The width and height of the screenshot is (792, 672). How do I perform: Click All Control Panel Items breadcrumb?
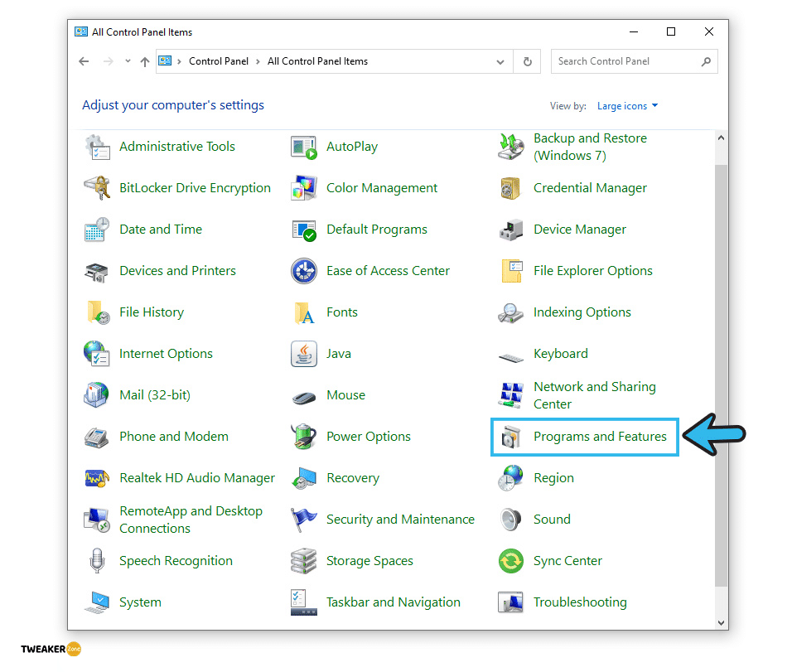(317, 61)
